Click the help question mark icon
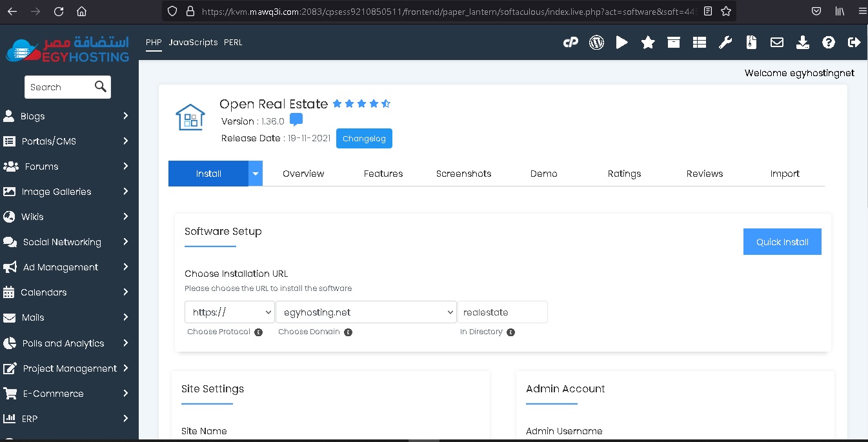Viewport: 868px width, 442px height. click(829, 43)
